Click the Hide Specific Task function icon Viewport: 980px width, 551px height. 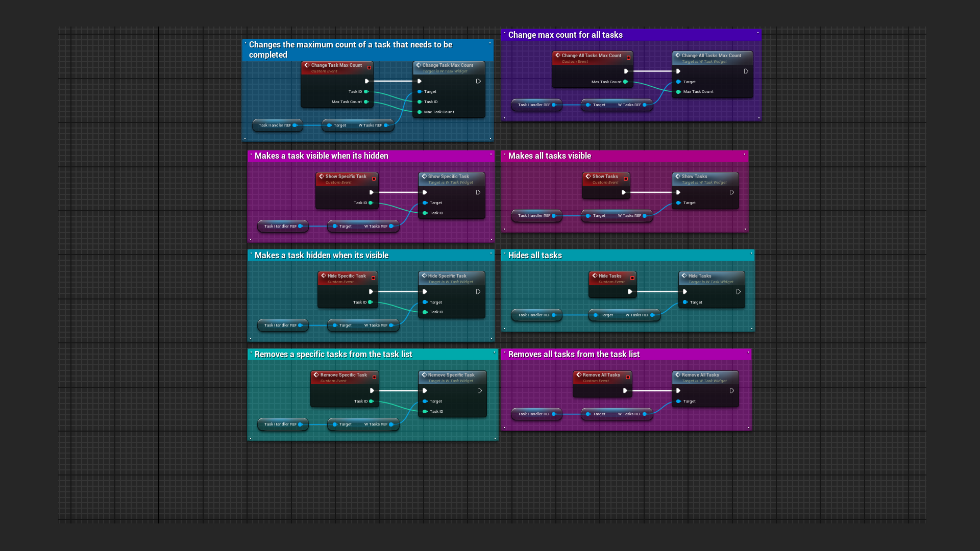(x=424, y=276)
